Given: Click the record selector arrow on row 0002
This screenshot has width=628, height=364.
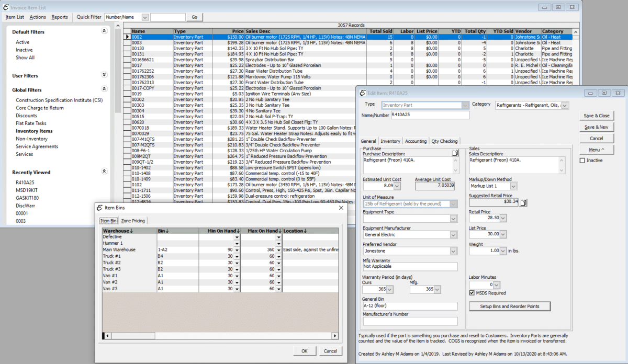Looking at the screenshot, I should coord(127,37).
